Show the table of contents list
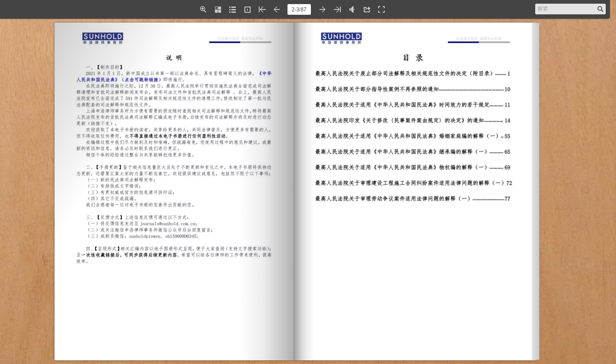 click(x=233, y=9)
